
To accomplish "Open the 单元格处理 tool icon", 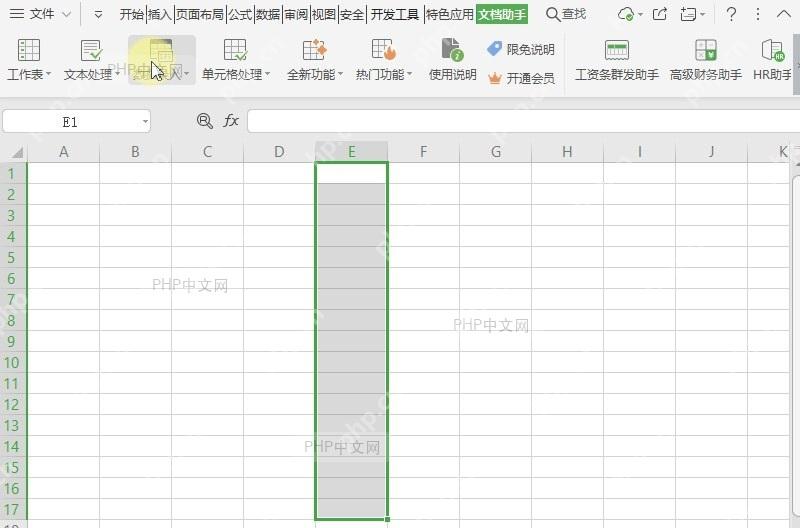I will (235, 50).
